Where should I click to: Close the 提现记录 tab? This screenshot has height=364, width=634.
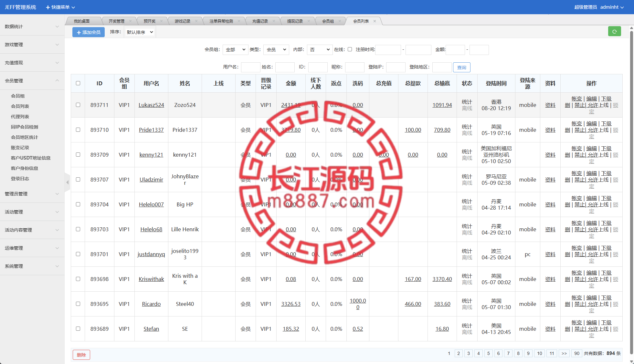click(x=309, y=21)
